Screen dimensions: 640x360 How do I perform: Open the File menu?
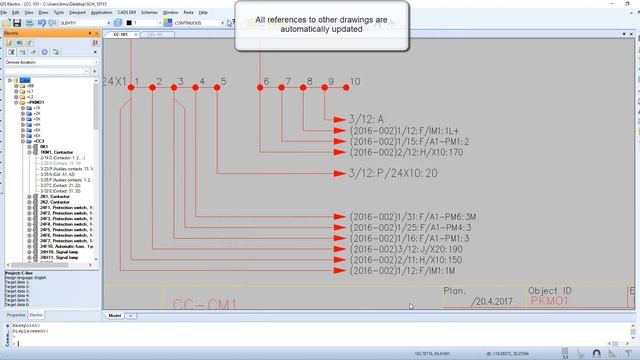coord(4,13)
